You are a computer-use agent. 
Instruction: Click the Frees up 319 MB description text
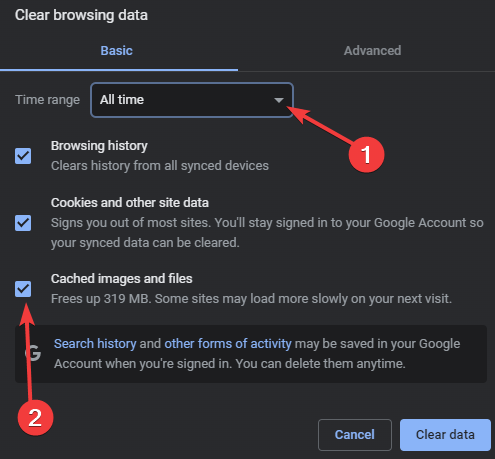coord(251,299)
